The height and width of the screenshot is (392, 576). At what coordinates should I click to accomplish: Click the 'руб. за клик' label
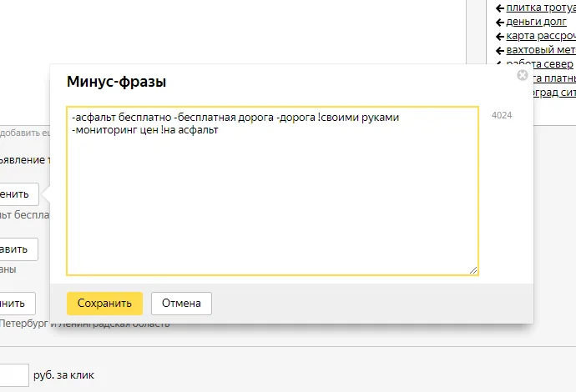[63, 375]
